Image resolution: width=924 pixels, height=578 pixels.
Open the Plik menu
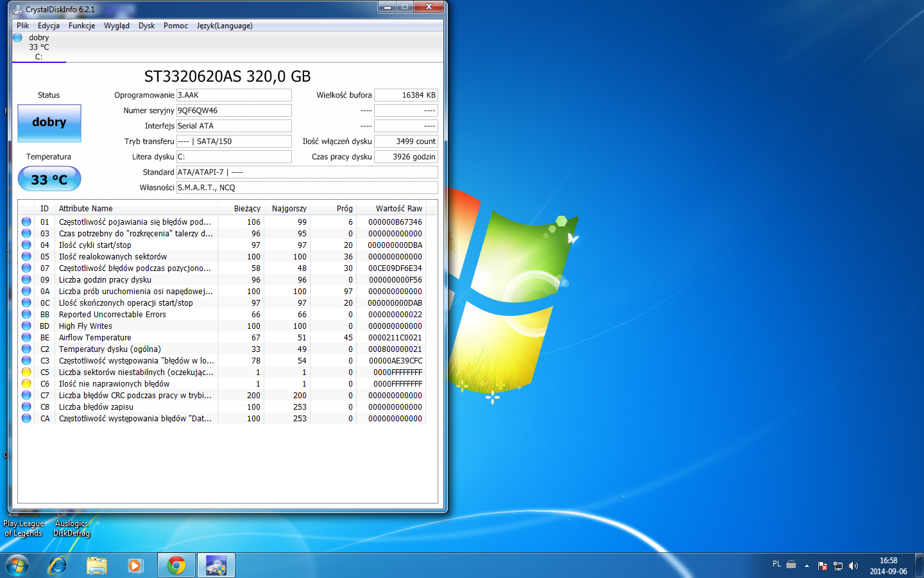(23, 26)
